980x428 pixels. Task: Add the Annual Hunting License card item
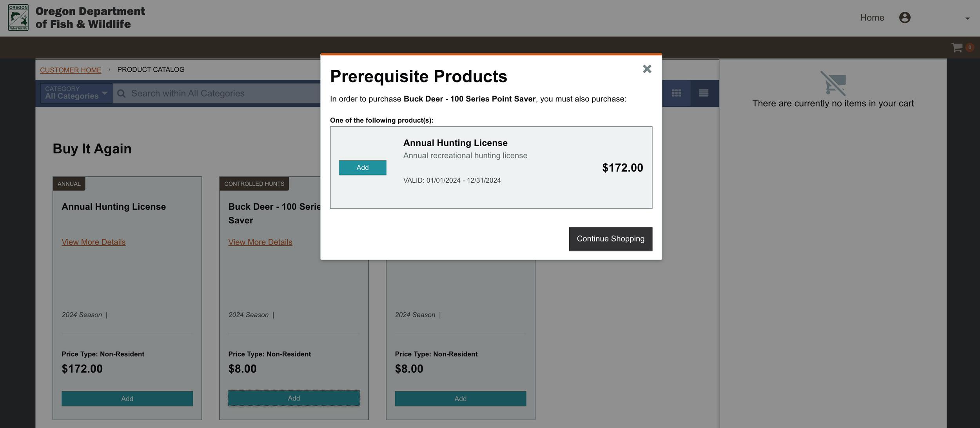click(x=127, y=398)
